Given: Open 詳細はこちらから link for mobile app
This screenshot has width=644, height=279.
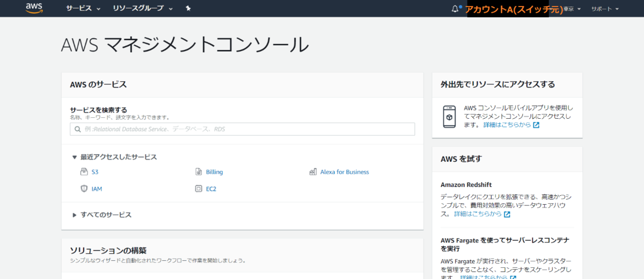Looking at the screenshot, I should click(x=507, y=125).
